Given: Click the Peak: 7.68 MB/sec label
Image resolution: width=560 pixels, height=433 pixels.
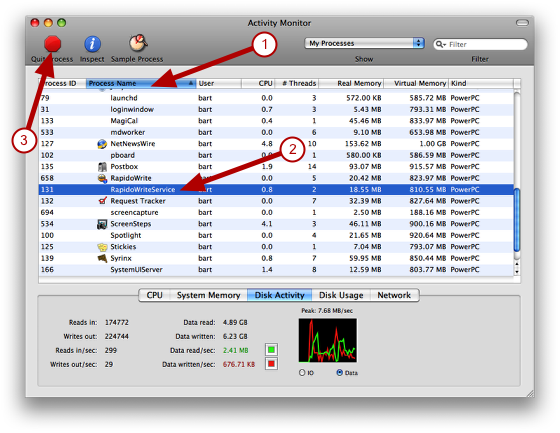Looking at the screenshot, I should [327, 311].
